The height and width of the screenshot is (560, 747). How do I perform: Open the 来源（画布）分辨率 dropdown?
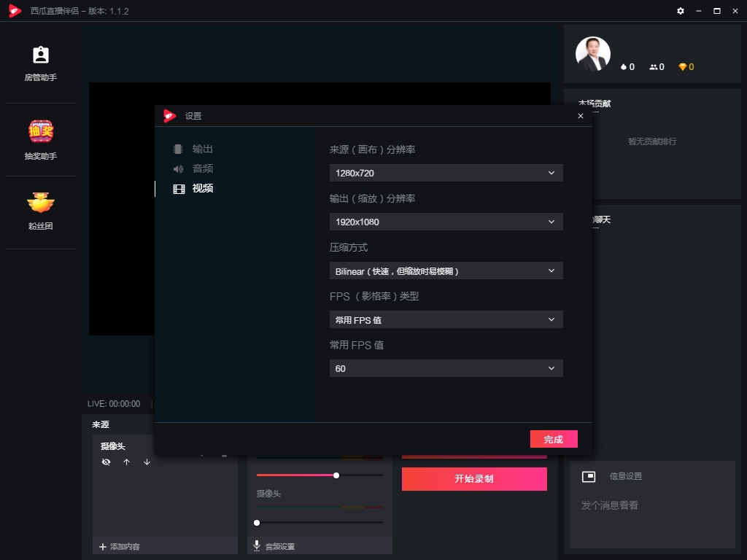pyautogui.click(x=446, y=173)
